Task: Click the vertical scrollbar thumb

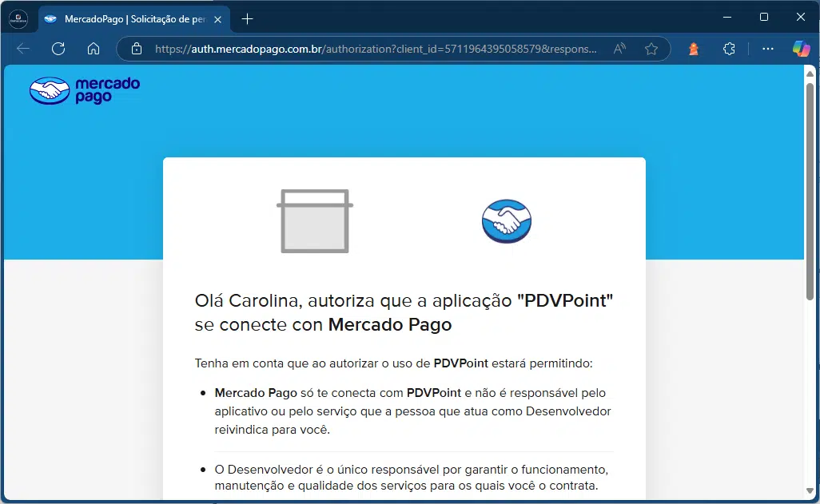Action: click(810, 192)
